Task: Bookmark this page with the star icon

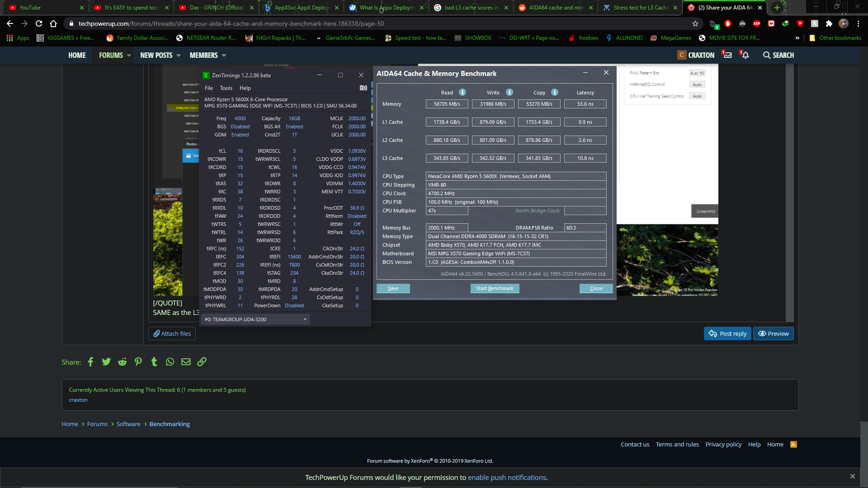Action: 695,23
